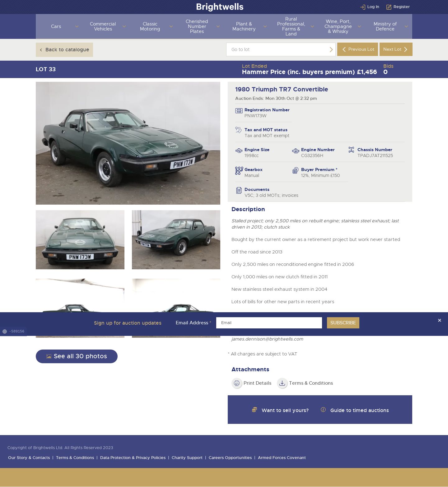Go to the Next Lot
Viewport: 448px width, 487px height.
click(396, 49)
